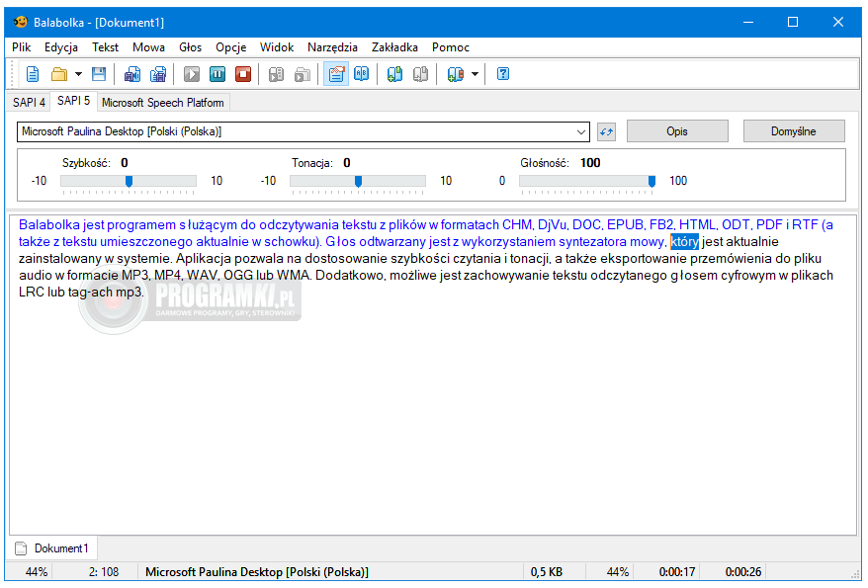Image resolution: width=868 pixels, height=588 pixels.
Task: Open help with the question mark icon
Action: pyautogui.click(x=502, y=74)
